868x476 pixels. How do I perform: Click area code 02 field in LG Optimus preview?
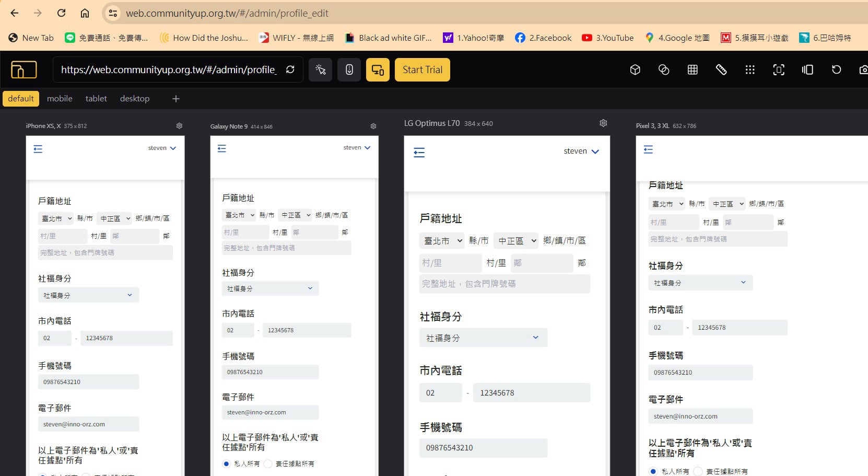[x=440, y=392]
